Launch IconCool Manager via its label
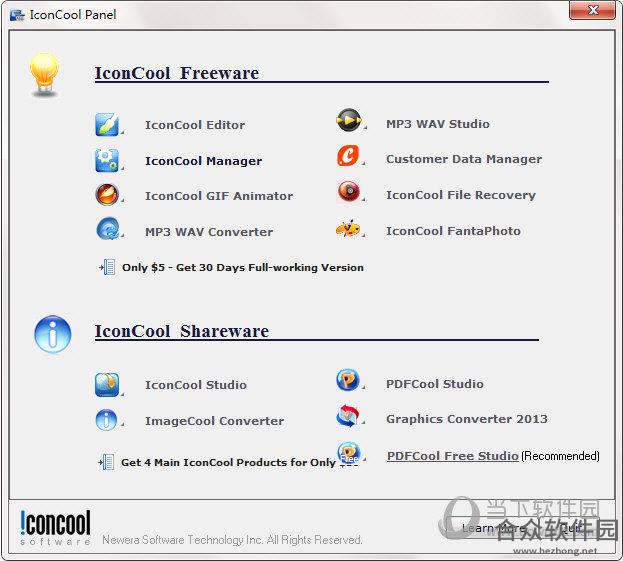The image size is (623, 561). pos(203,161)
